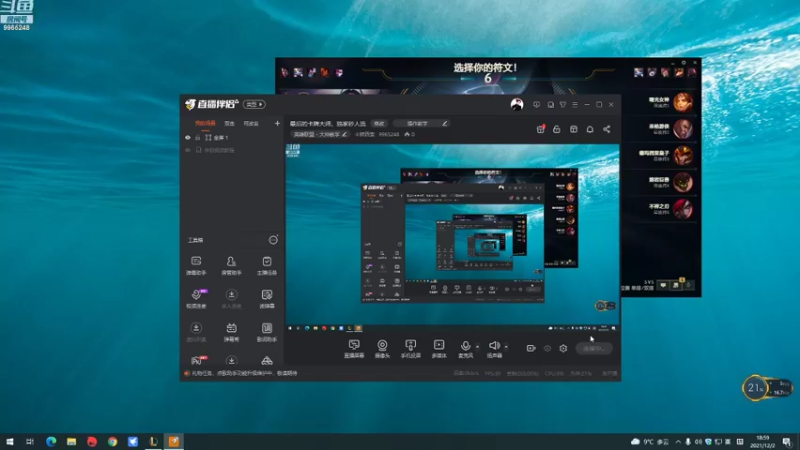Open the Room moderator assistant tool

click(x=231, y=266)
